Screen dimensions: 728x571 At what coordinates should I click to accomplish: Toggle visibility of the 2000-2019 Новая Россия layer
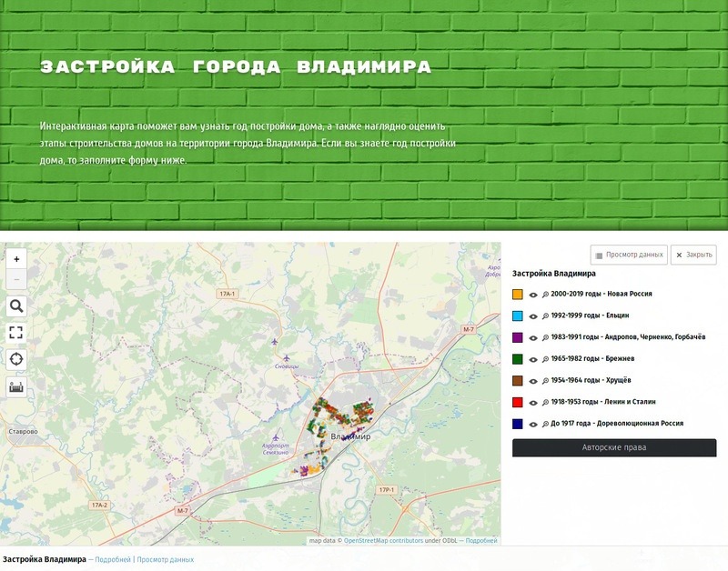(x=532, y=293)
